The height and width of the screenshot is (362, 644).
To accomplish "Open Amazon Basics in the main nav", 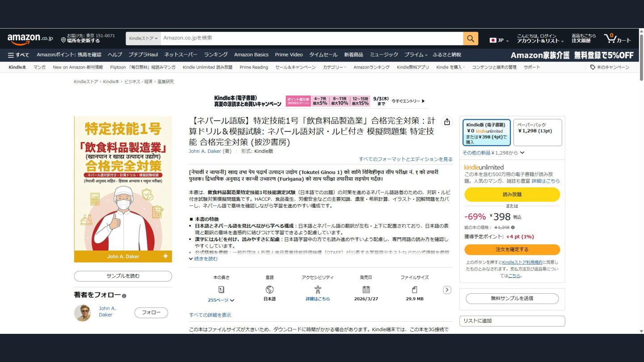I will [251, 55].
